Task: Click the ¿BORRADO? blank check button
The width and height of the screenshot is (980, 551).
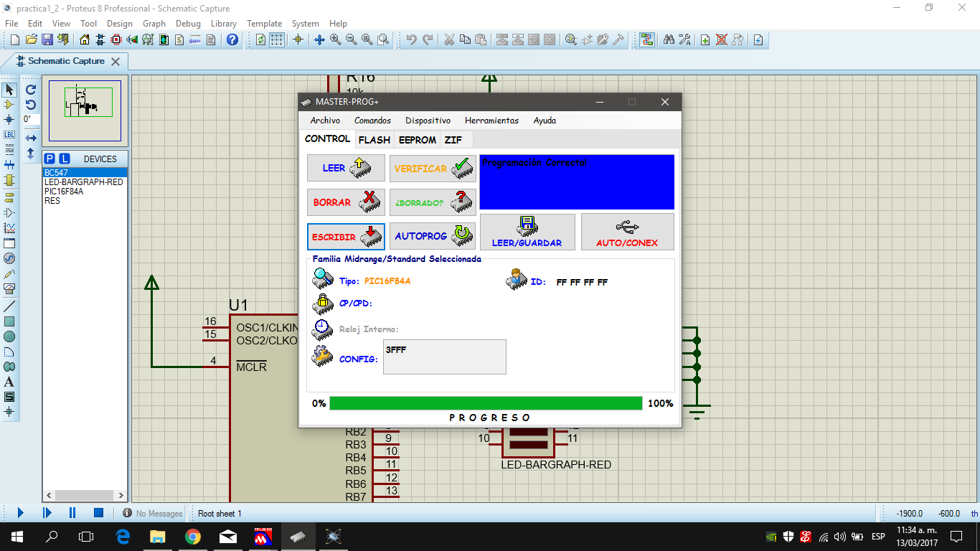Action: [433, 202]
